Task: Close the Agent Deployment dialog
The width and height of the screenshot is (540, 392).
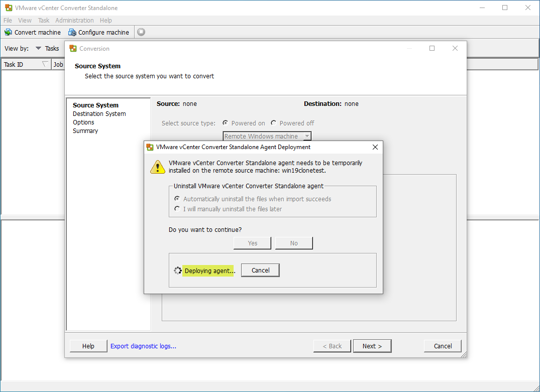Action: [375, 147]
